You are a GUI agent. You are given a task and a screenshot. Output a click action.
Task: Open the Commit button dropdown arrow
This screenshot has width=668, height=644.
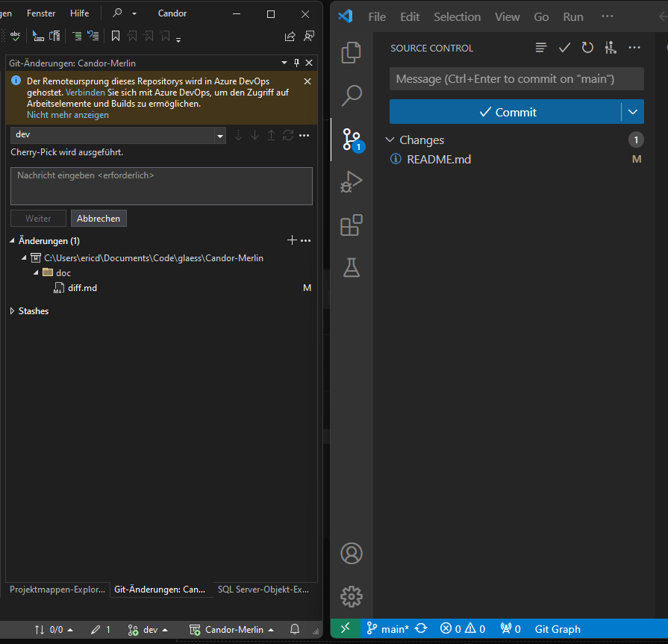633,112
